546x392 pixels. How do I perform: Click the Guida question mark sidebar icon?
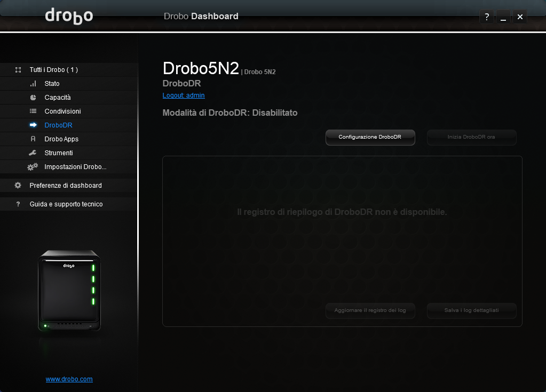click(x=18, y=204)
